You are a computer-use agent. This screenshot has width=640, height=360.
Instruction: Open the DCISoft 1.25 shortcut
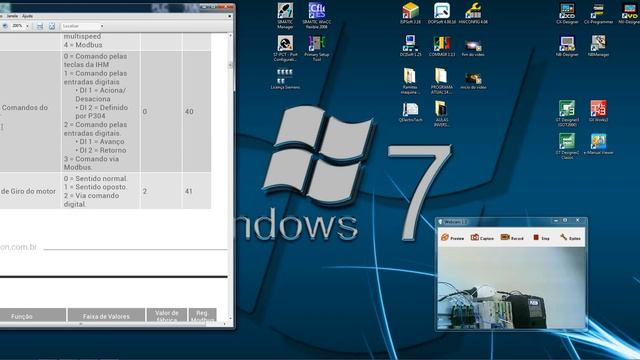click(x=410, y=46)
